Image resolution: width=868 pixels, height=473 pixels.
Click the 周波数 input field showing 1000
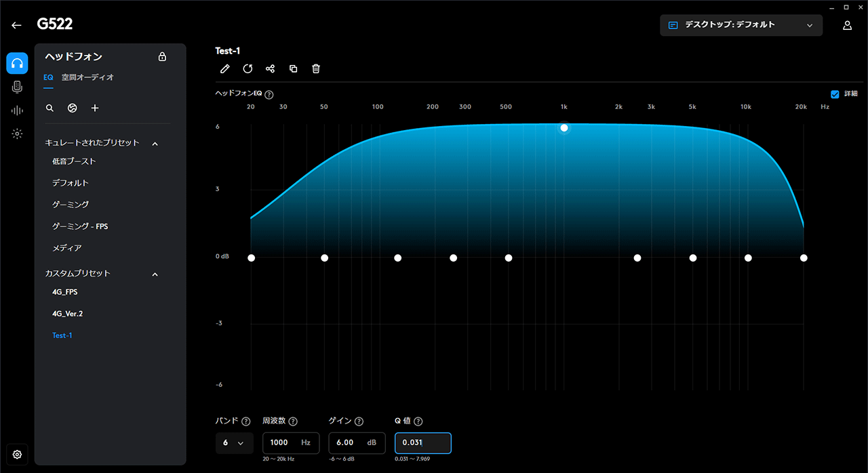pos(281,443)
